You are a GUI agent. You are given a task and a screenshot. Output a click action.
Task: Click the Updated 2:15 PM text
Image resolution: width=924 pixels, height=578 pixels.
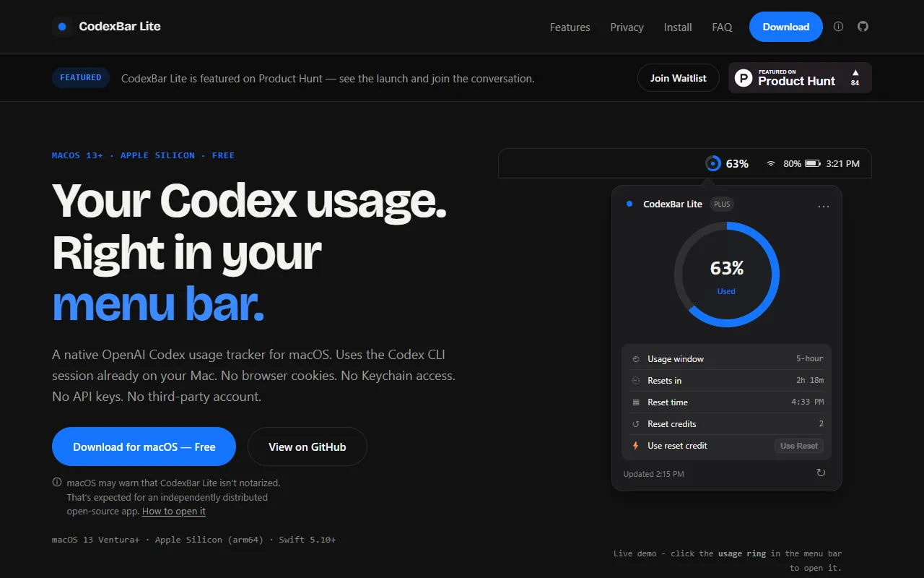tap(654, 474)
